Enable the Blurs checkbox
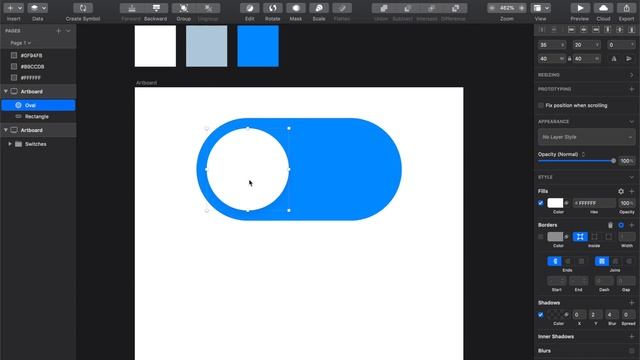Viewport: 640px width, 360px height. [x=631, y=351]
